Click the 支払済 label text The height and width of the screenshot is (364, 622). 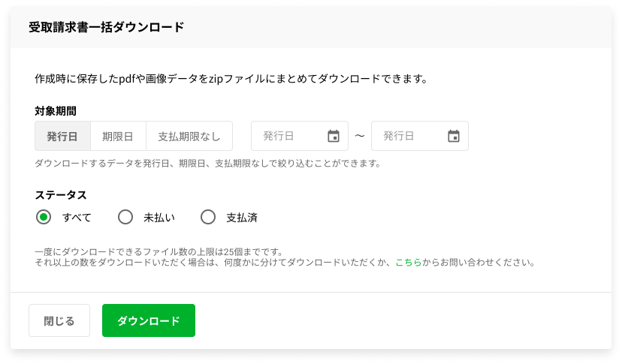242,218
